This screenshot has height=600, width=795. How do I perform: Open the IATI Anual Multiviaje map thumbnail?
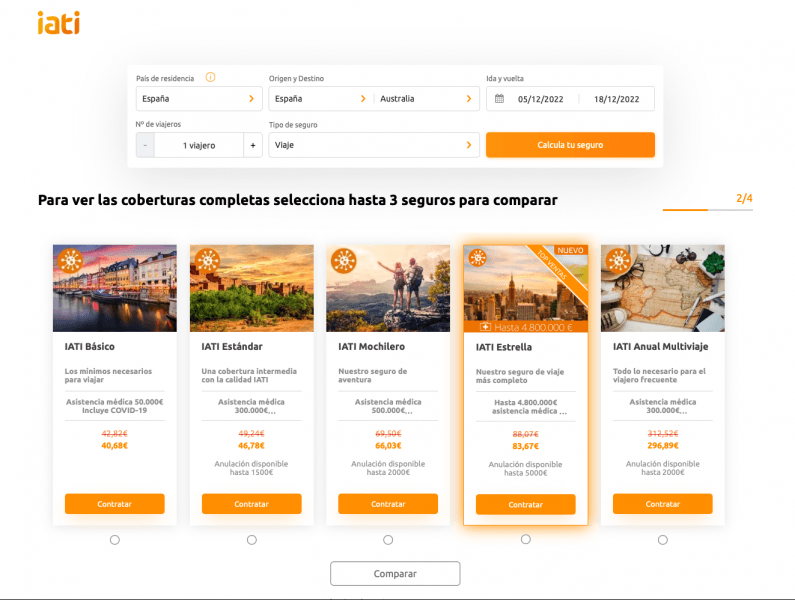click(663, 288)
